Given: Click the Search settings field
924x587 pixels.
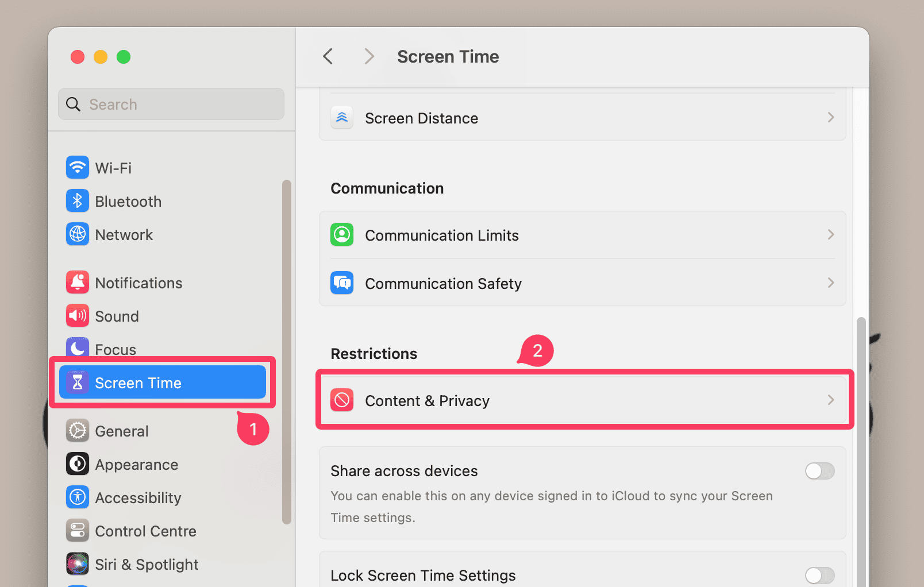Looking at the screenshot, I should pyautogui.click(x=171, y=104).
